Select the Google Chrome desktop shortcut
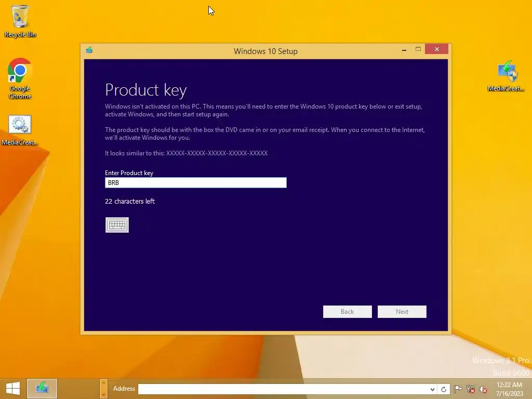The width and height of the screenshot is (532, 399). [20, 79]
